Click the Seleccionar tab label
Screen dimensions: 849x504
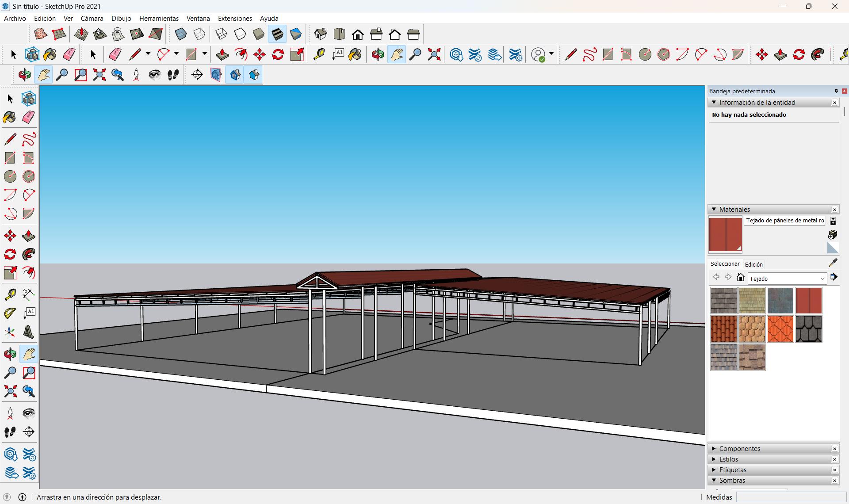click(725, 264)
